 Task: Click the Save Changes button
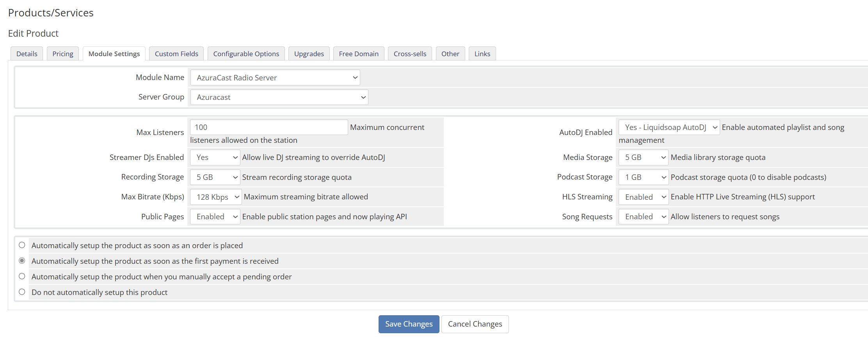[x=409, y=324]
